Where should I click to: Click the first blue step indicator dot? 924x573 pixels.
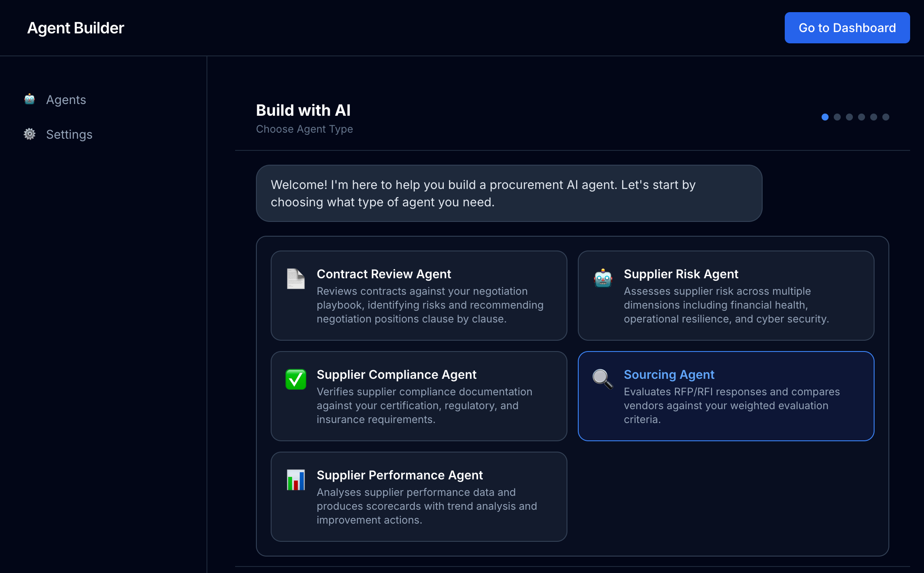tap(825, 117)
